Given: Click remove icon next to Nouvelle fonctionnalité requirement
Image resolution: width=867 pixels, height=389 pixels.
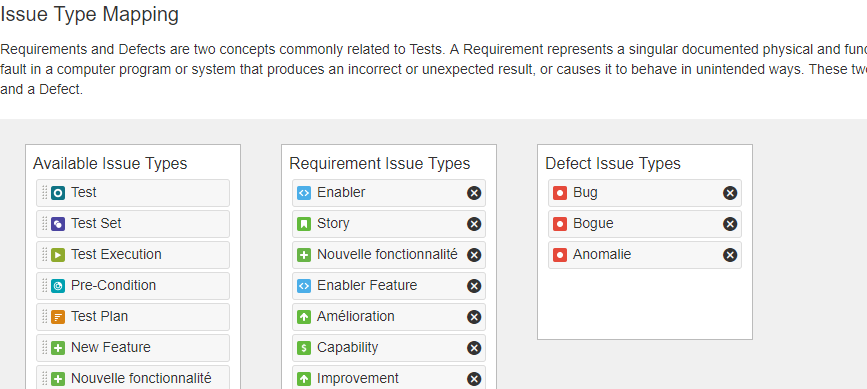Looking at the screenshot, I should [474, 255].
